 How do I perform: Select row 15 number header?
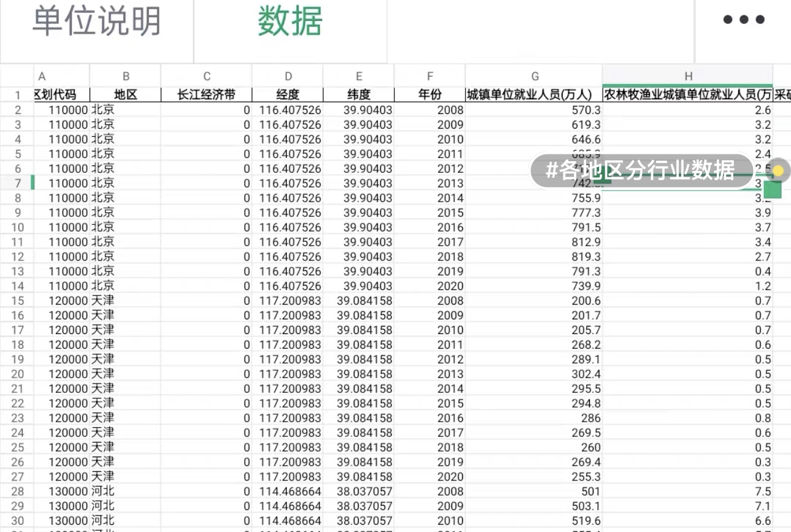(17, 301)
